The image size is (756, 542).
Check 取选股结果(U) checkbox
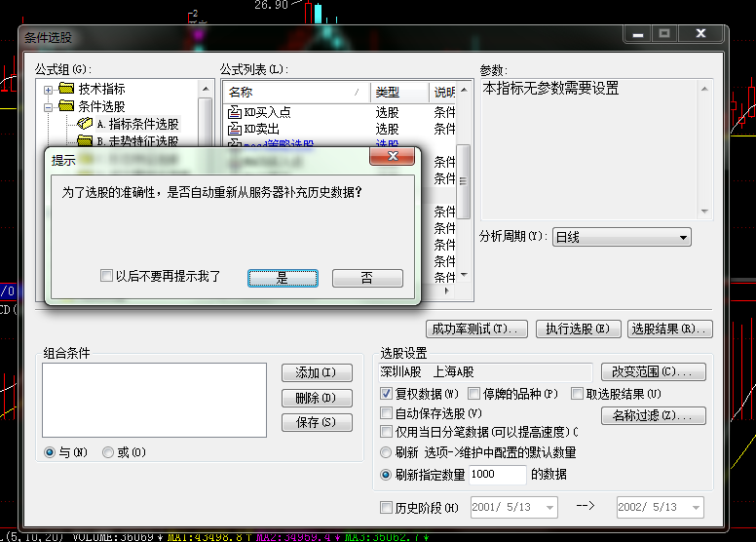tap(577, 394)
